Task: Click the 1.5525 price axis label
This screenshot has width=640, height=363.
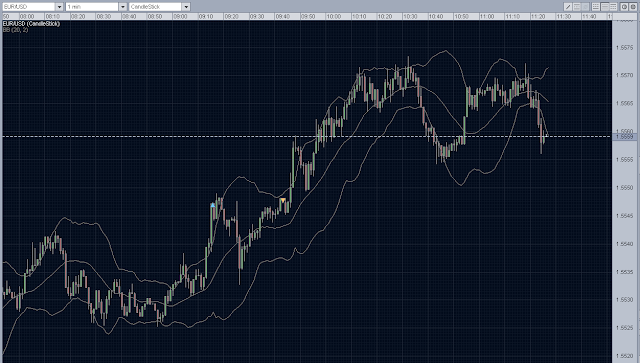Action: (x=624, y=328)
